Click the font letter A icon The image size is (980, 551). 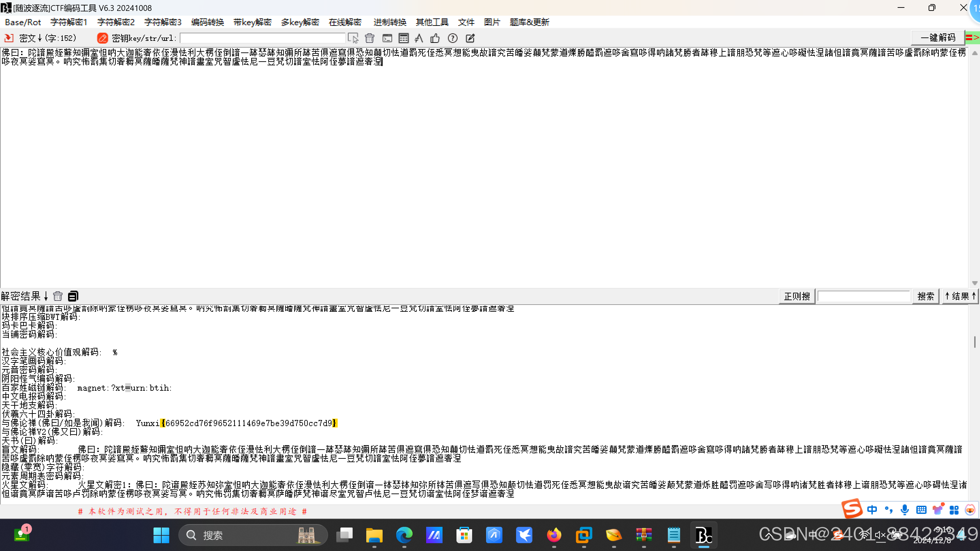point(419,38)
